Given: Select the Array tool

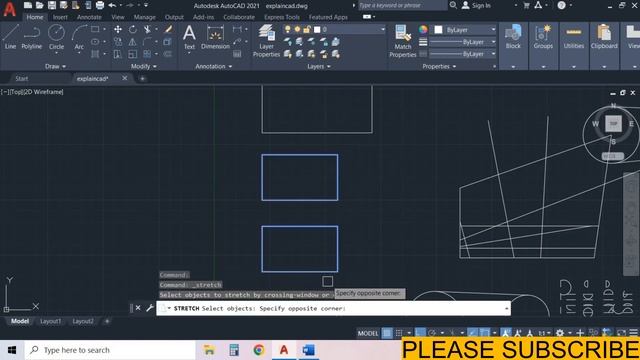Looking at the screenshot, I should click(147, 54).
